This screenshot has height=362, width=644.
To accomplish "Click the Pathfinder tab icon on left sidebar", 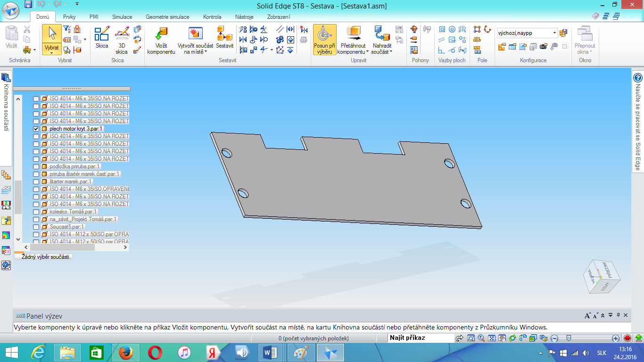I will [x=6, y=175].
